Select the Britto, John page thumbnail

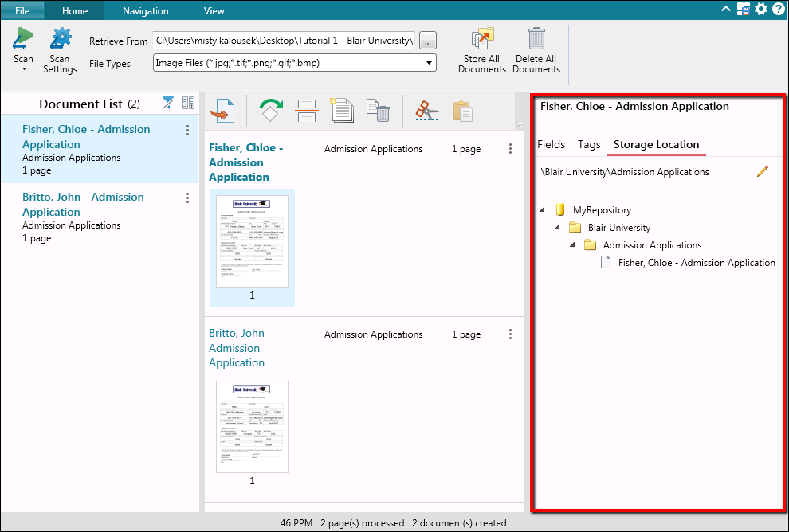click(x=252, y=427)
